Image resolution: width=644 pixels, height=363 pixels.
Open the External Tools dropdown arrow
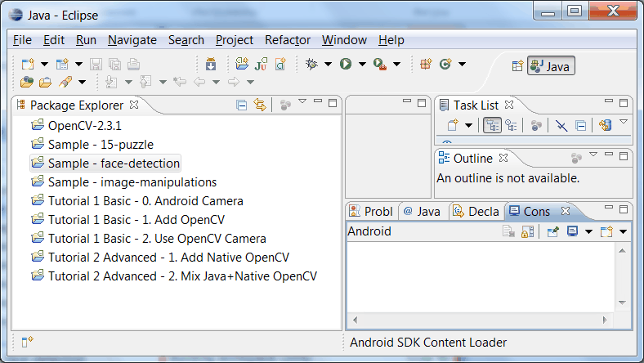(396, 64)
